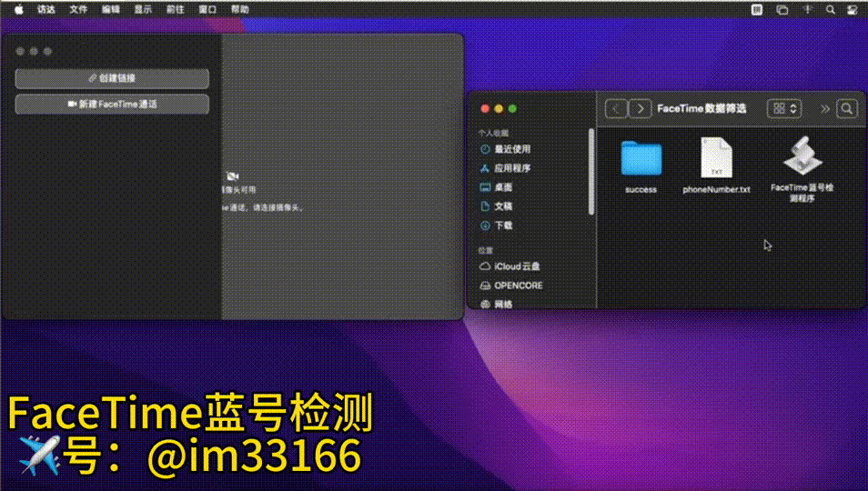This screenshot has width=868, height=491.
Task: Click the screen mirroring icon in menu bar
Action: point(782,9)
